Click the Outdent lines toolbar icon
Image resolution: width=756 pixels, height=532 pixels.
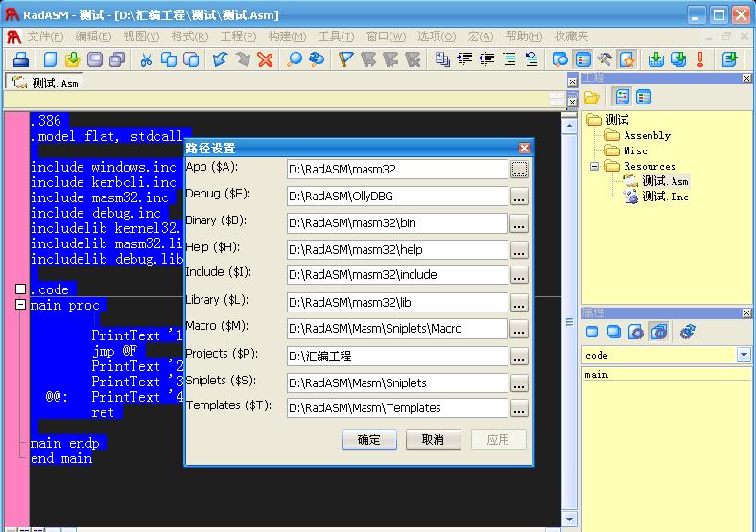pos(486,59)
